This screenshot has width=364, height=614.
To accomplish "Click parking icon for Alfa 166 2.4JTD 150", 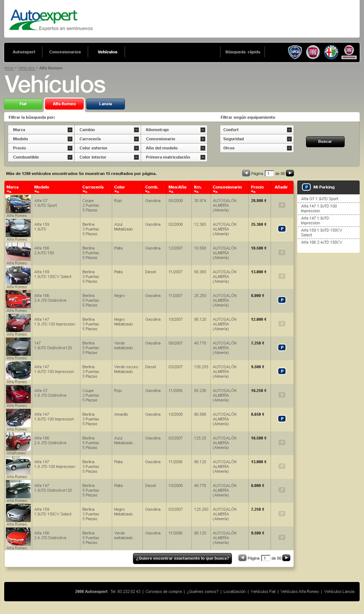I will click(281, 253).
